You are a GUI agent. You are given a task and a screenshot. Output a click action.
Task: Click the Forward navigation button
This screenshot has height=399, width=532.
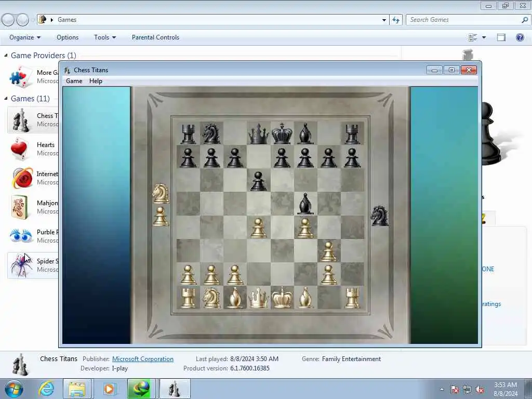[x=22, y=20]
